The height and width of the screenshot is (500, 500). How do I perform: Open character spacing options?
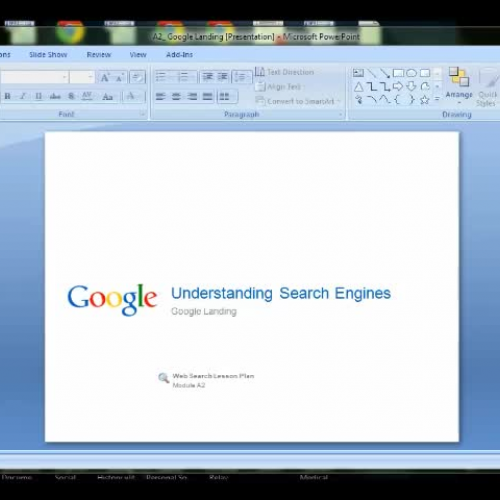tap(87, 97)
